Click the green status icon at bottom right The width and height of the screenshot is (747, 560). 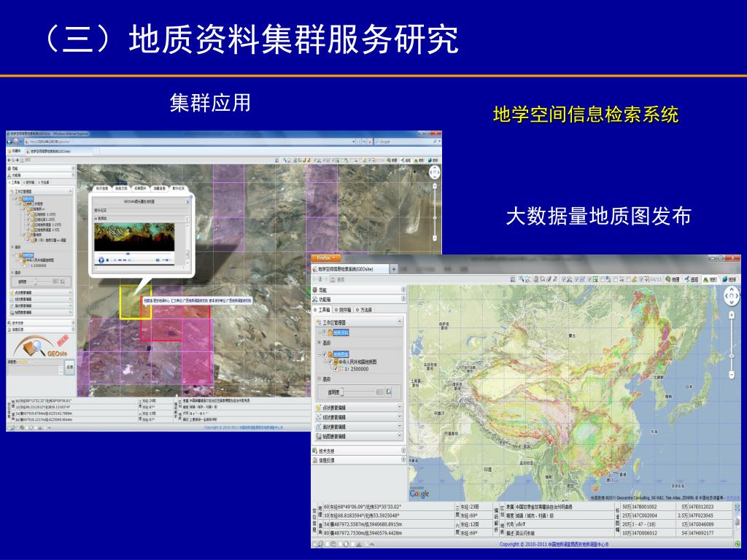737,543
